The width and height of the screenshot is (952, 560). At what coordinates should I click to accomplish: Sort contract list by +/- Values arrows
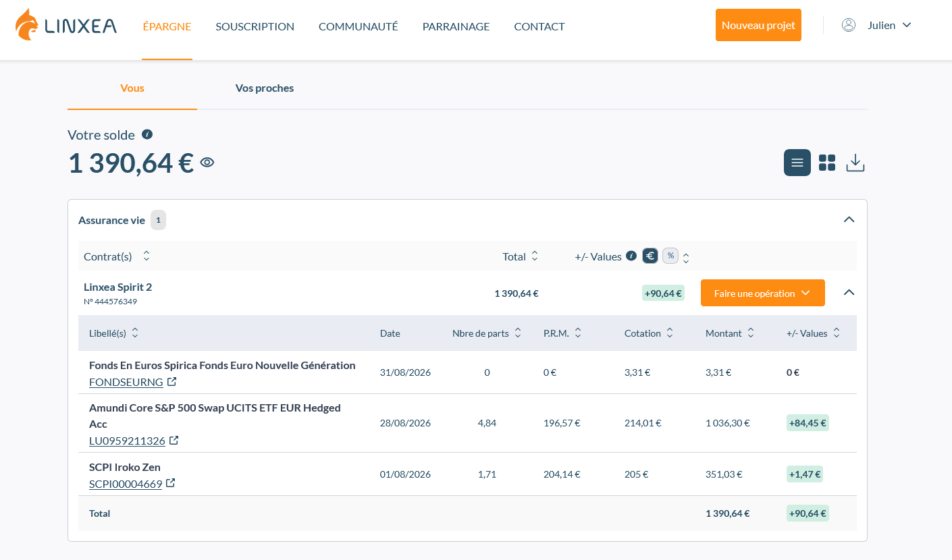(686, 258)
